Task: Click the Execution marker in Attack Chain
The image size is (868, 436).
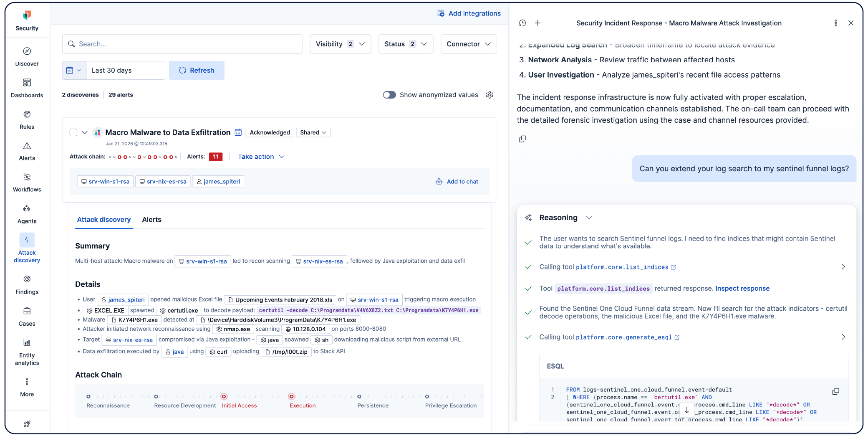Action: coord(292,396)
